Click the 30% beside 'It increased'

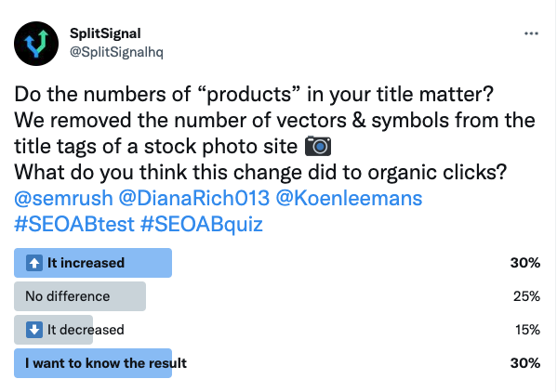point(525,263)
